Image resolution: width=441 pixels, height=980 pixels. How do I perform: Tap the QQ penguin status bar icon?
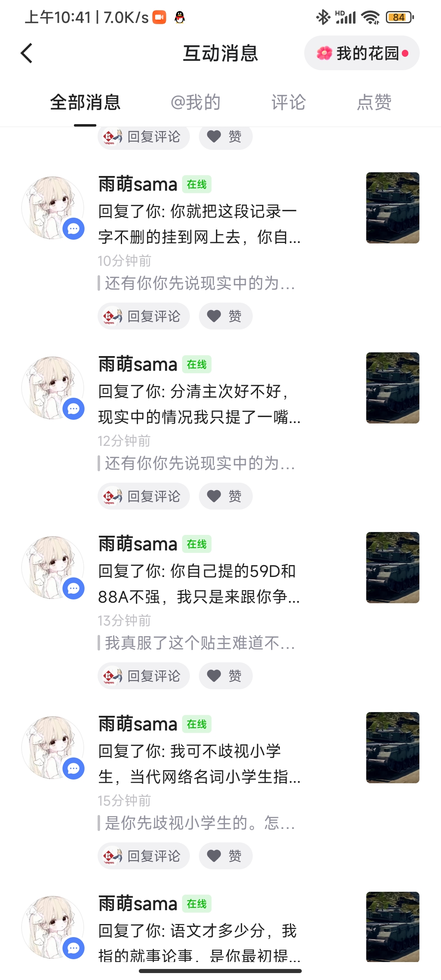[180, 17]
